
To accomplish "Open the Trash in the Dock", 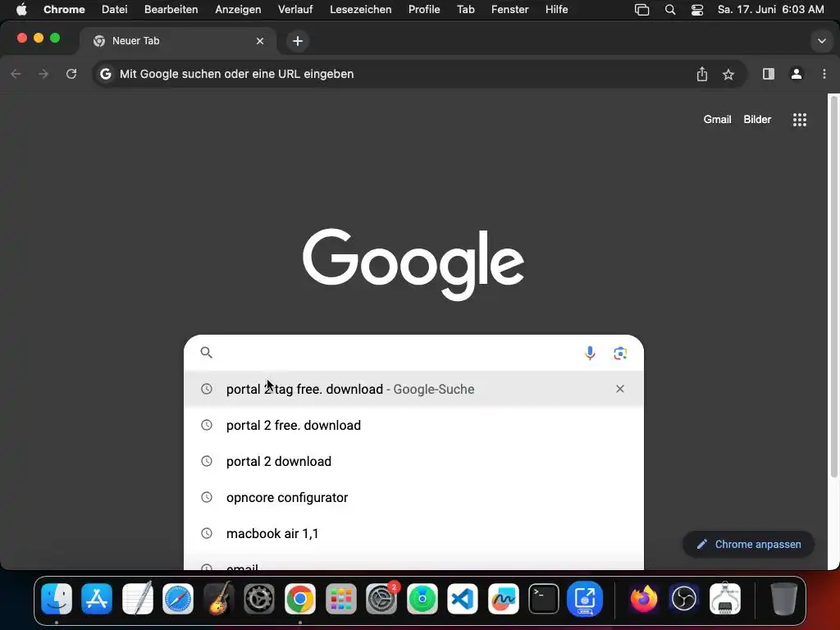I will pos(783,598).
